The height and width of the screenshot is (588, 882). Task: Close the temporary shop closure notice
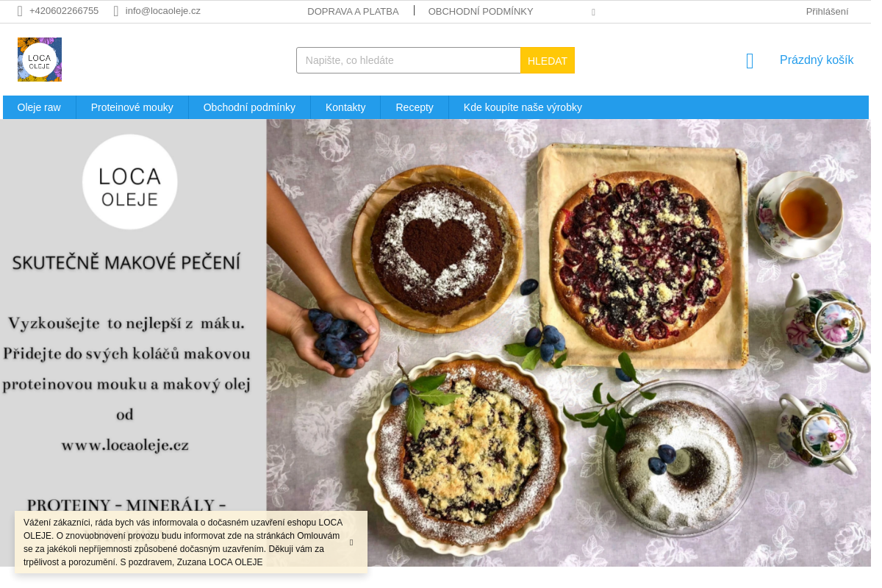351,542
